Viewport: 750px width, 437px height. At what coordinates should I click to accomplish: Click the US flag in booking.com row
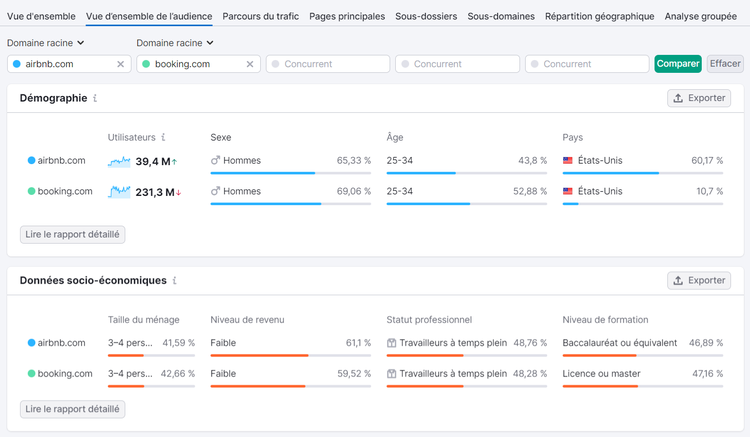pos(568,191)
